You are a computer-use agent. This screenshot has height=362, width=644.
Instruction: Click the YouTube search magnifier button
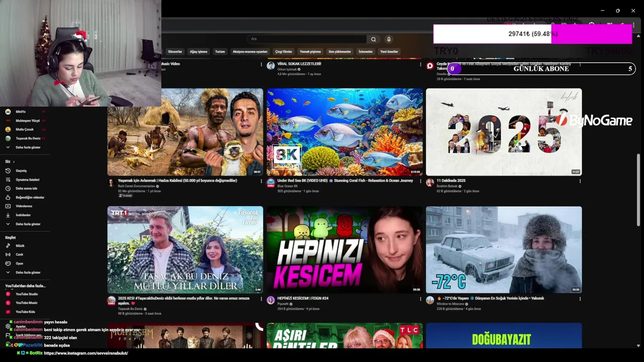[373, 39]
